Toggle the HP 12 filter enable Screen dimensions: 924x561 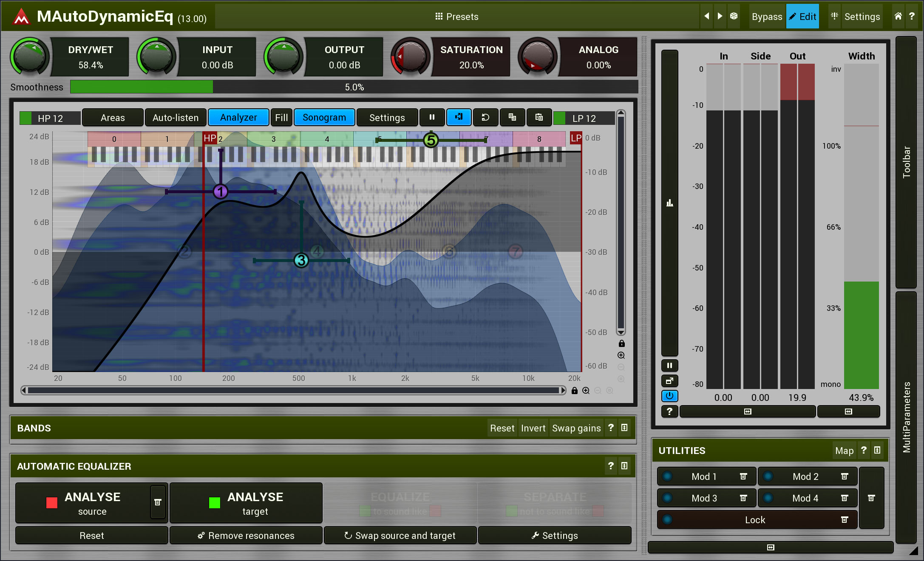[x=26, y=118]
